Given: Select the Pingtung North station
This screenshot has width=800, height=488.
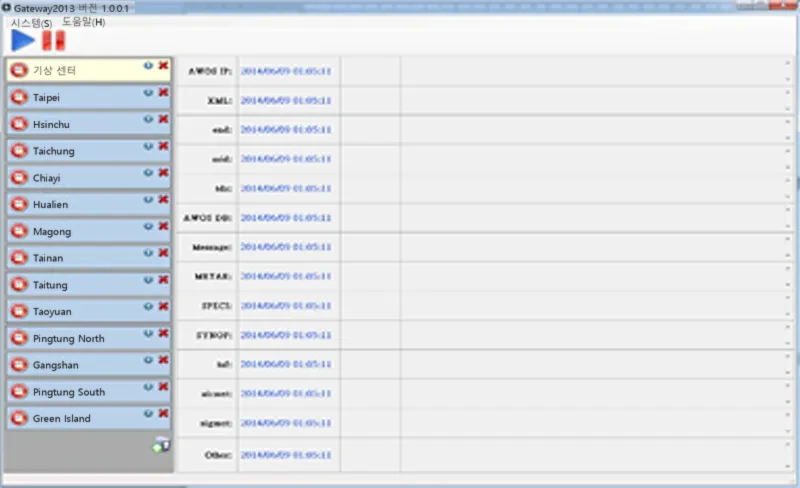Looking at the screenshot, I should coord(89,338).
